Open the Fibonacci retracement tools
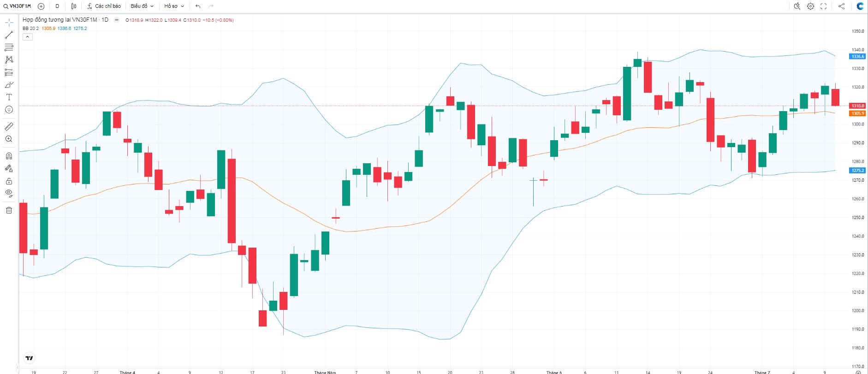This screenshot has width=868, height=374. (x=9, y=47)
